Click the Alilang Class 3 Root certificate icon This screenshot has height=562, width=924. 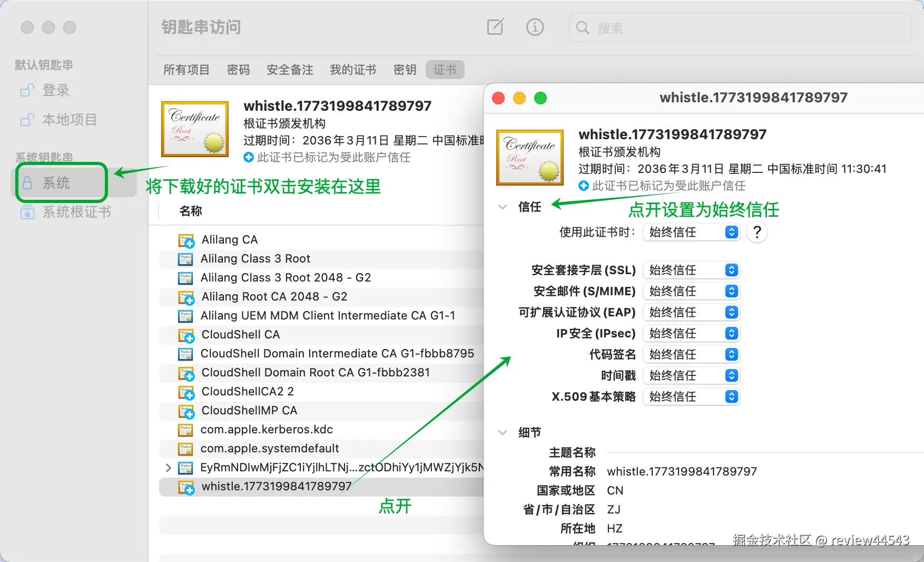[x=185, y=259]
